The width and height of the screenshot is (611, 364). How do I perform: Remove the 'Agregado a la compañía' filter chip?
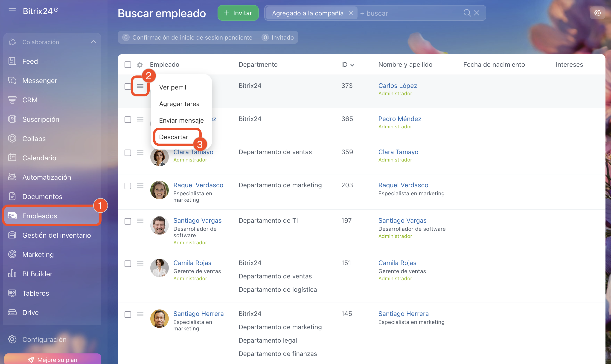(x=351, y=13)
